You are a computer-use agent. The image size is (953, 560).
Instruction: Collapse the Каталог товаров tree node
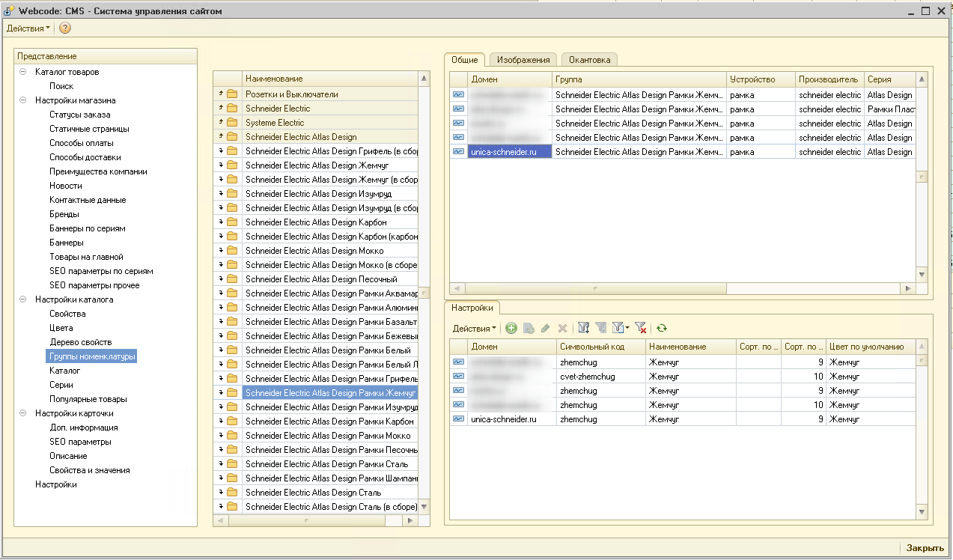point(23,72)
